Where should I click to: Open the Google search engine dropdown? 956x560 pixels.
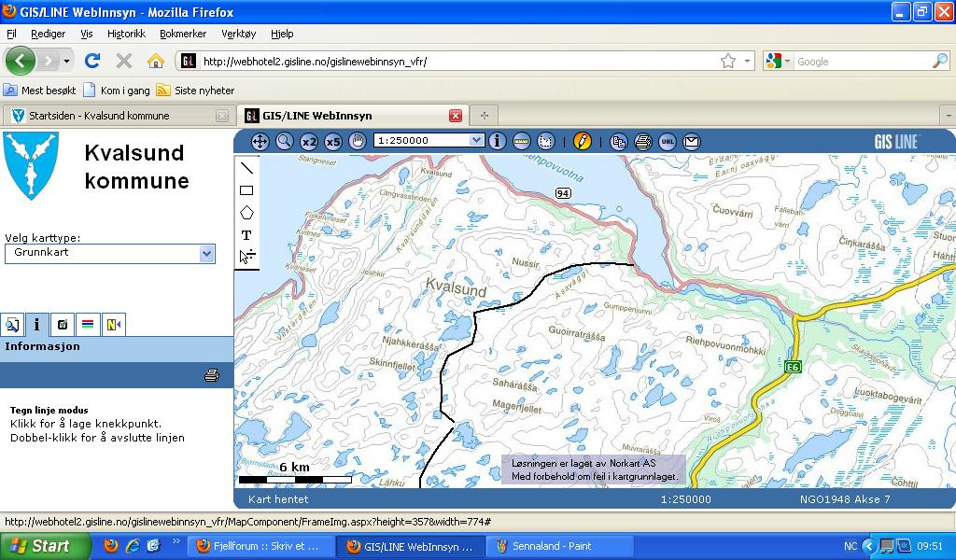(779, 62)
